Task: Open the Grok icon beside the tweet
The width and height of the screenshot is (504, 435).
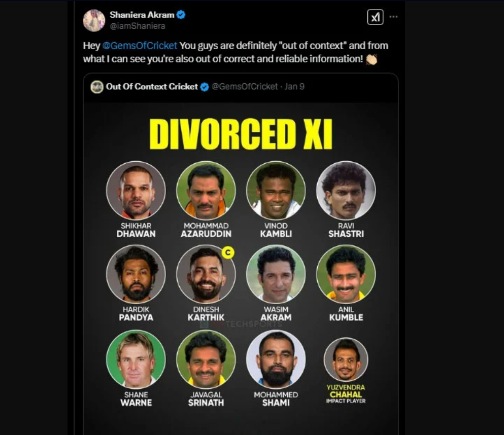Action: pos(375,17)
